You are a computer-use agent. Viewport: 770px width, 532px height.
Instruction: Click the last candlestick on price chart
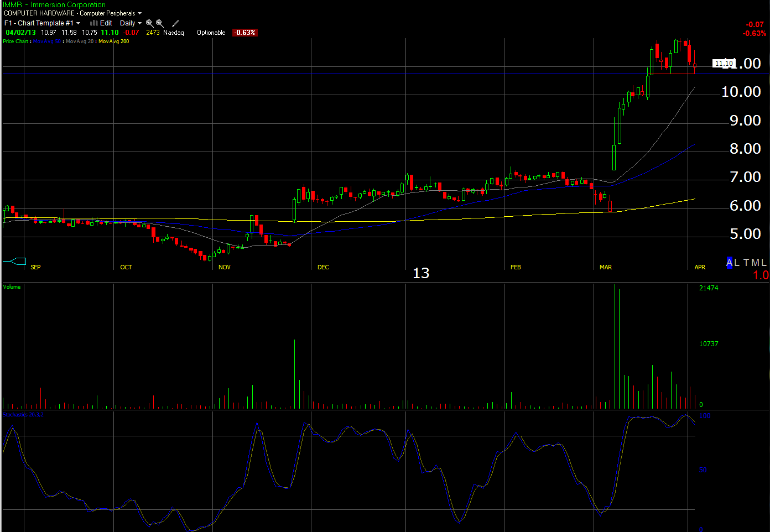point(694,66)
